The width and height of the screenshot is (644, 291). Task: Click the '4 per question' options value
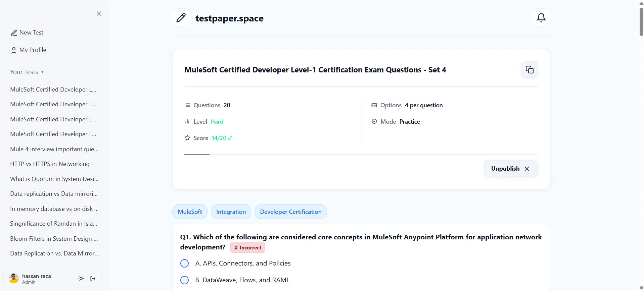424,105
